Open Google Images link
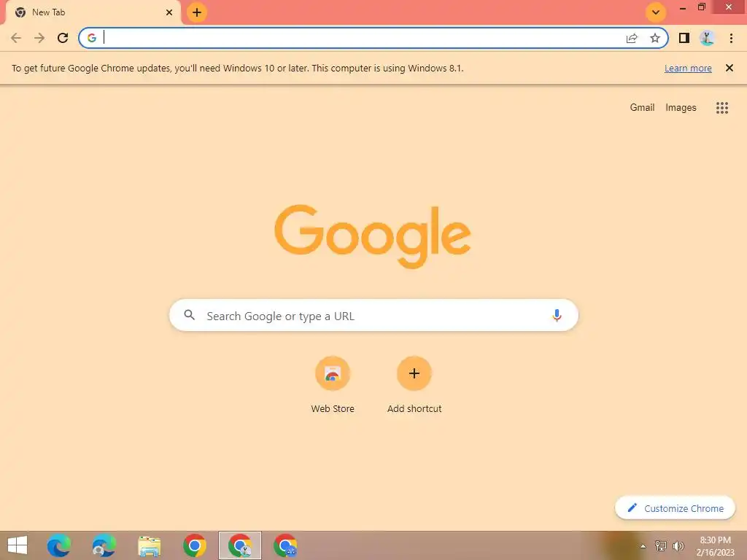 tap(681, 108)
